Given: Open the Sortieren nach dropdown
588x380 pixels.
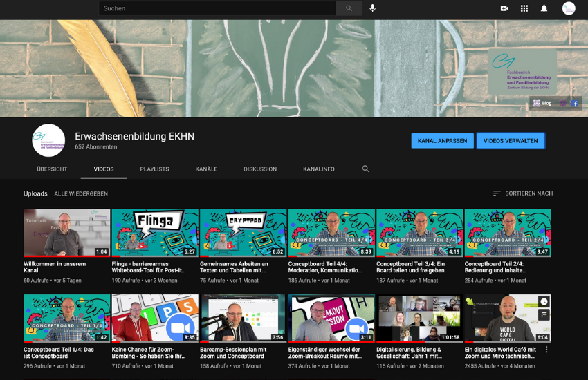Looking at the screenshot, I should [523, 193].
